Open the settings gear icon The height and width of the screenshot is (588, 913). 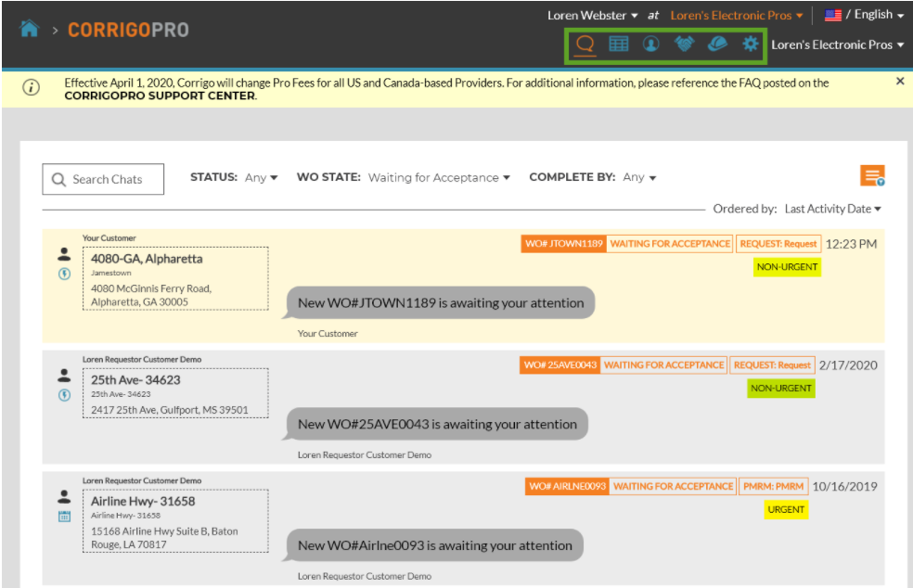click(750, 43)
